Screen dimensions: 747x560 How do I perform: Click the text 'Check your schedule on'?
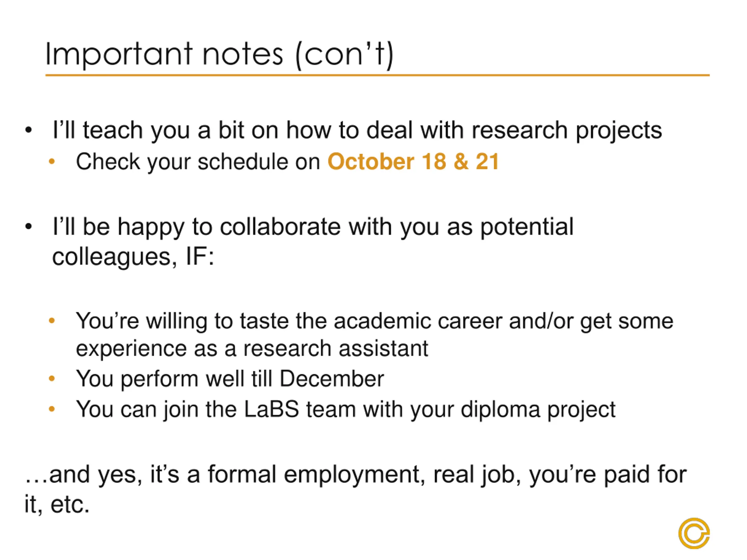(198, 162)
